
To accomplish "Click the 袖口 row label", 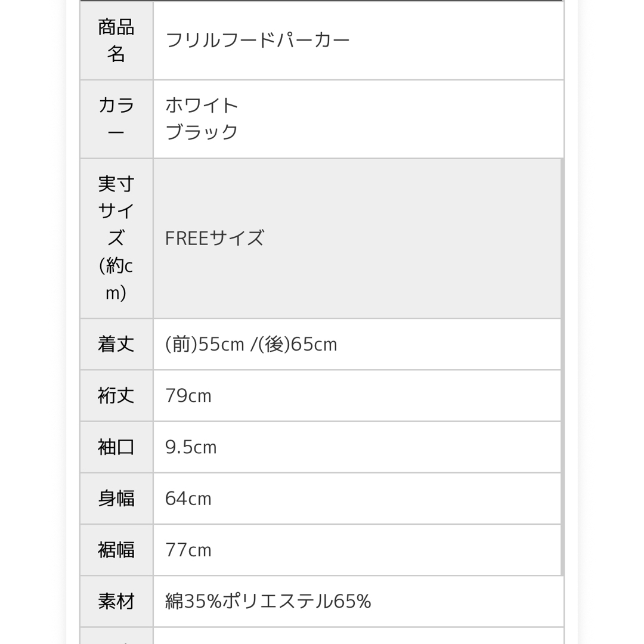I will point(116,447).
